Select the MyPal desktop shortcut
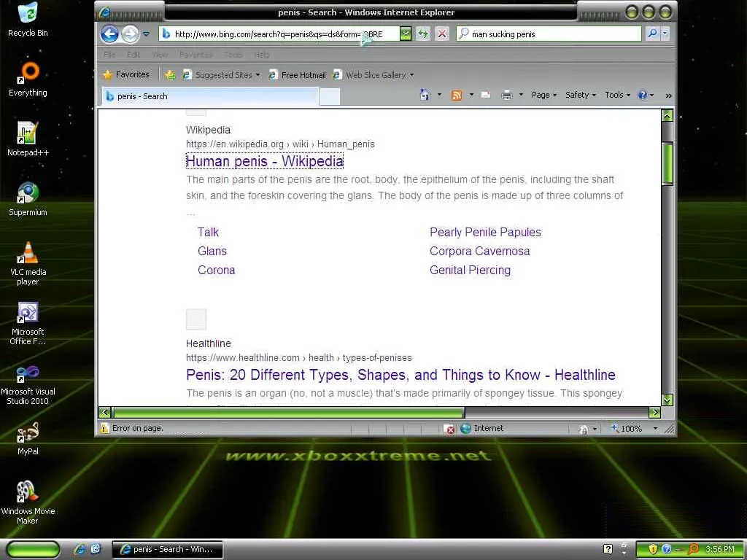Viewport: 747px width, 560px height. click(x=28, y=438)
